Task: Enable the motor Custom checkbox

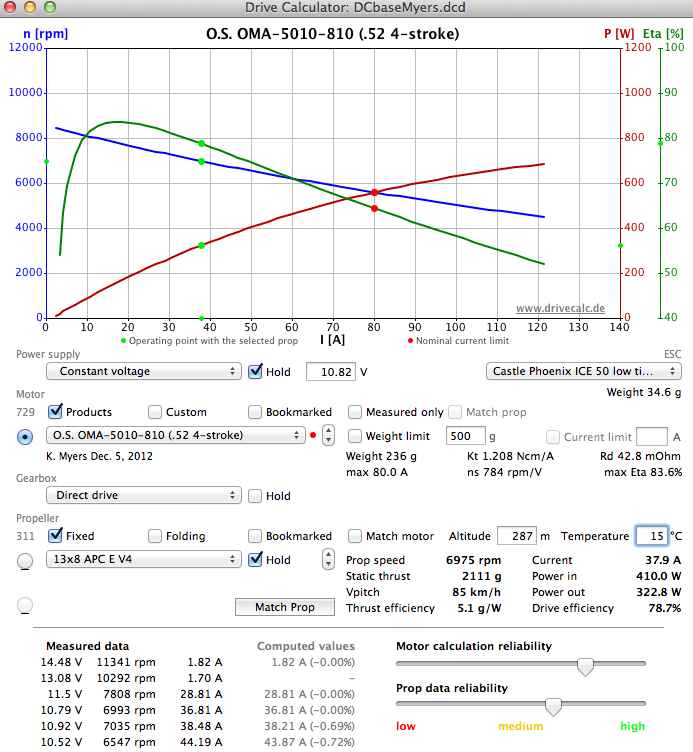Action: pos(155,412)
